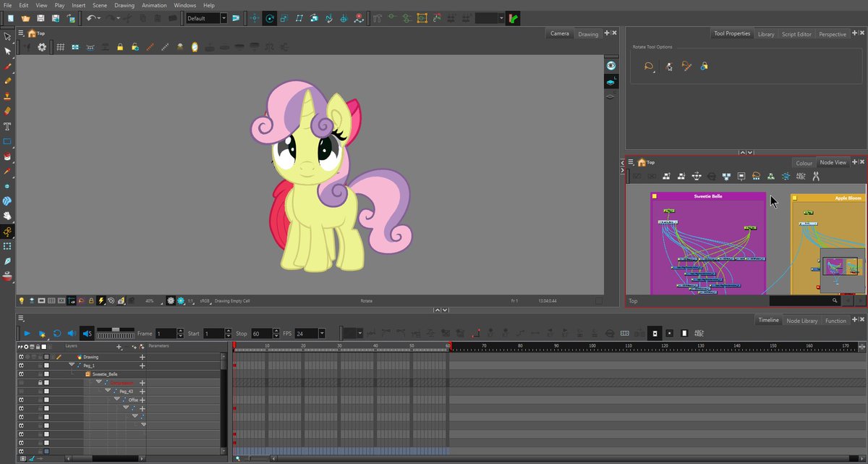The width and height of the screenshot is (868, 464).
Task: Select the Brush tool in the left toolbar
Action: 7,66
